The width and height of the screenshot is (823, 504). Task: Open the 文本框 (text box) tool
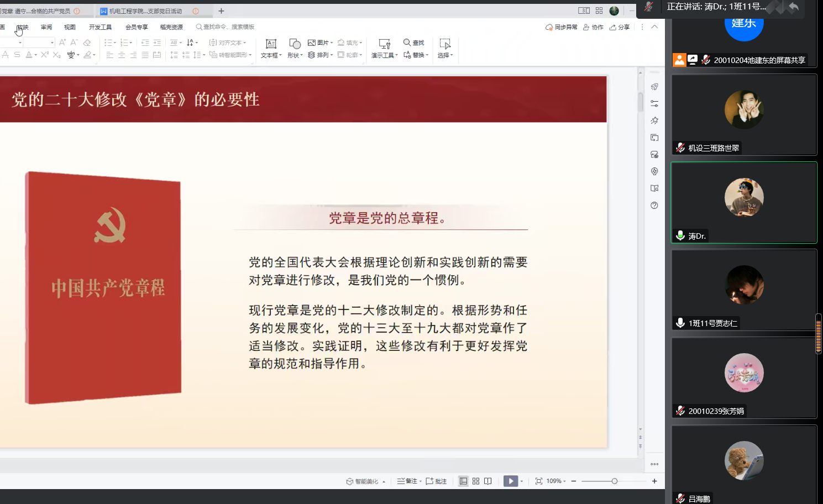271,48
